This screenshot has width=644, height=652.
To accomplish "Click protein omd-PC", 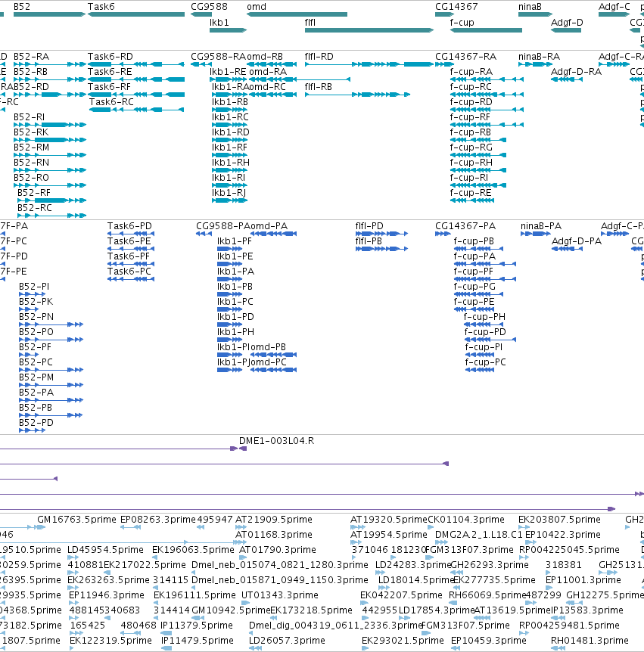I will (x=273, y=370).
